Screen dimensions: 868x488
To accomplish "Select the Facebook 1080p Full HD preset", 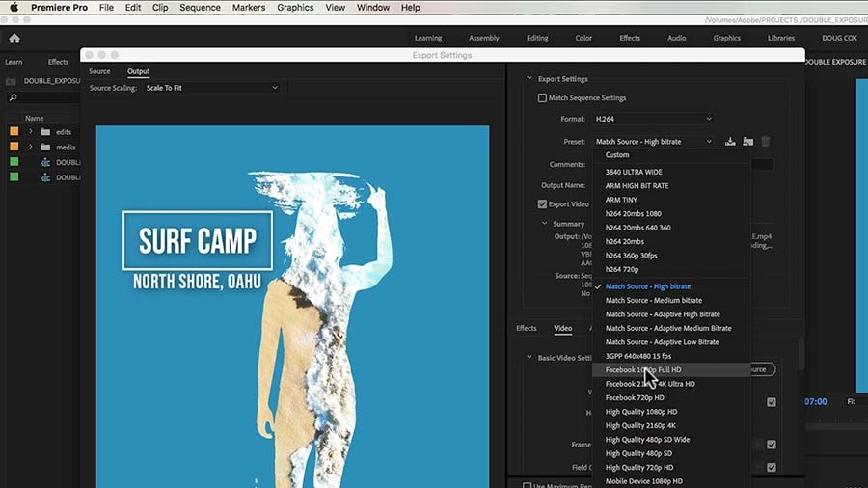I will click(x=671, y=369).
